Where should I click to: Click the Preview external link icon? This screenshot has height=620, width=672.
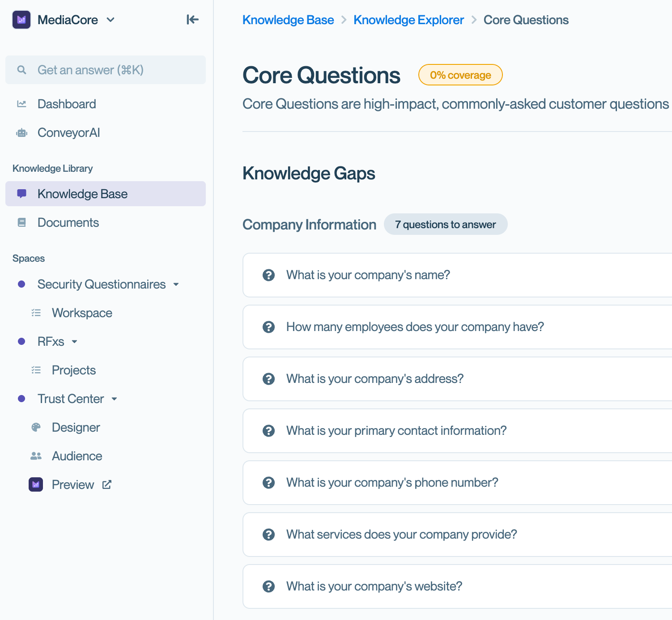click(107, 485)
